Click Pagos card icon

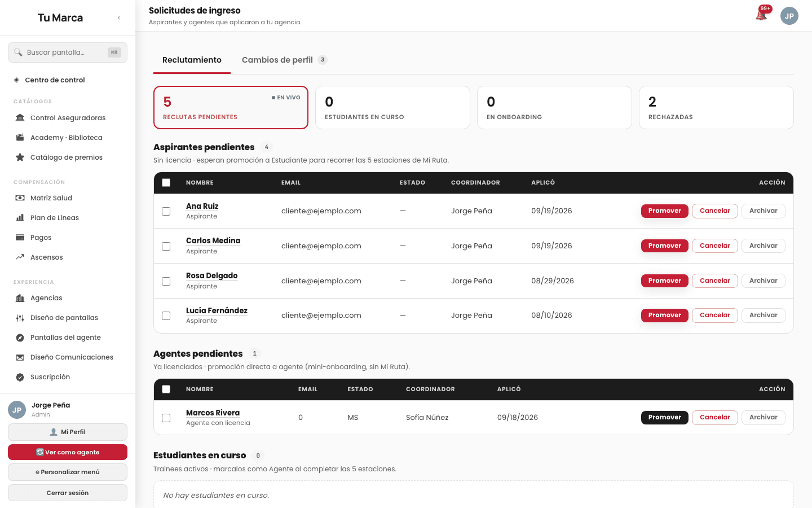[20, 238]
